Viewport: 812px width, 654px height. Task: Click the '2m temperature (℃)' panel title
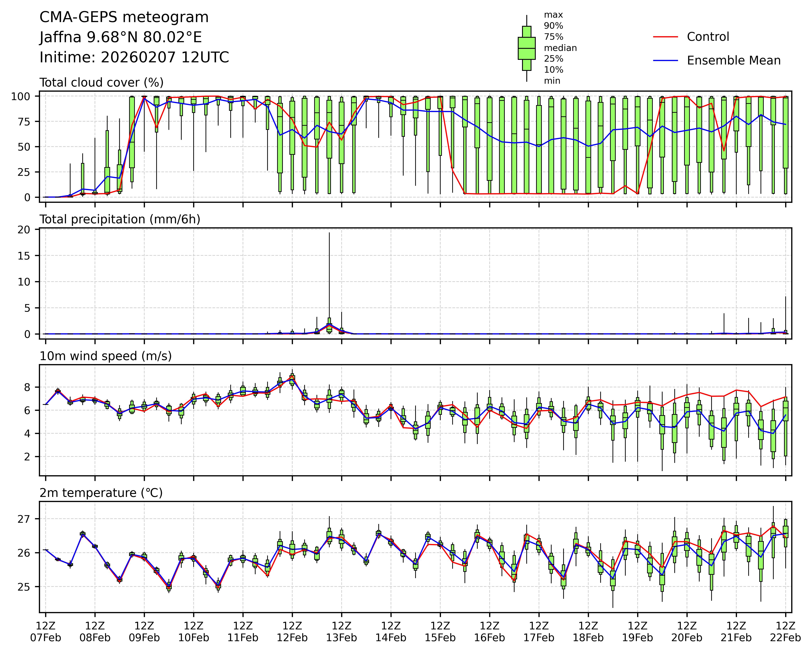101,493
